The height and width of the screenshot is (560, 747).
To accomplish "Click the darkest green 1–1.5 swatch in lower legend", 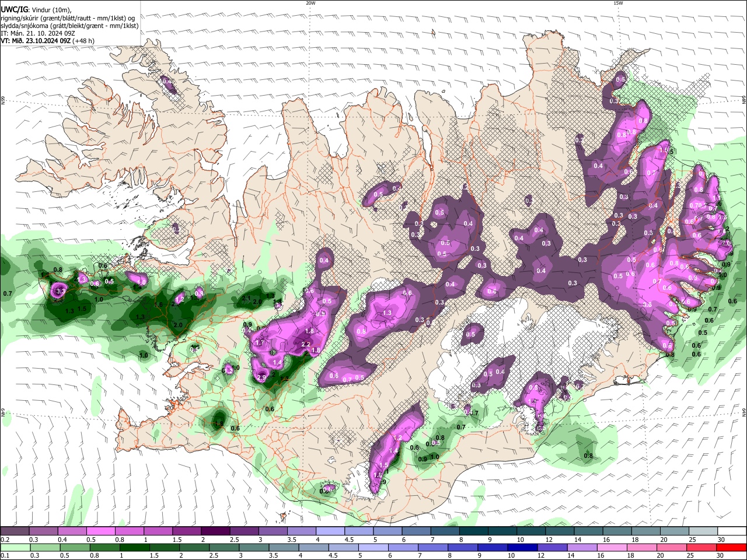I will point(134,548).
